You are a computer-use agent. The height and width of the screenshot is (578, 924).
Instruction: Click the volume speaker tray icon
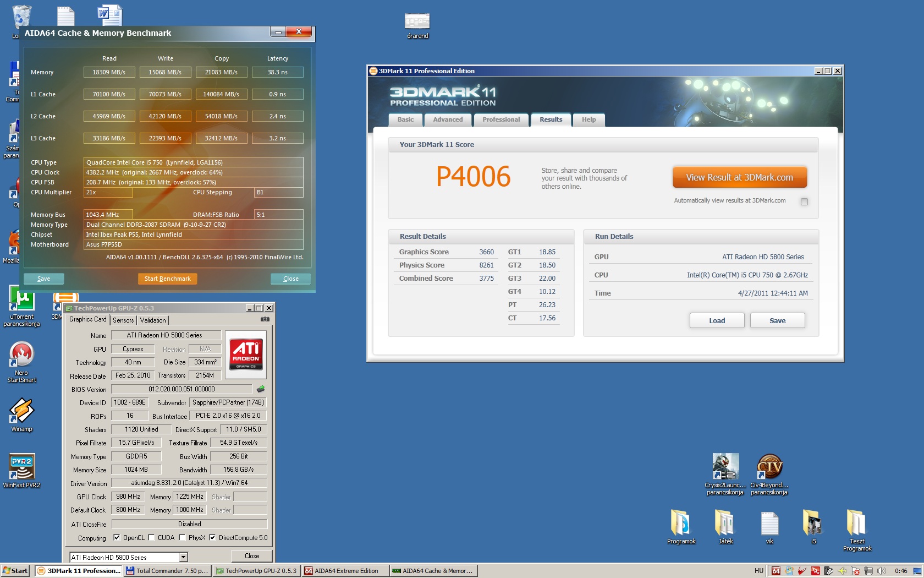click(881, 571)
